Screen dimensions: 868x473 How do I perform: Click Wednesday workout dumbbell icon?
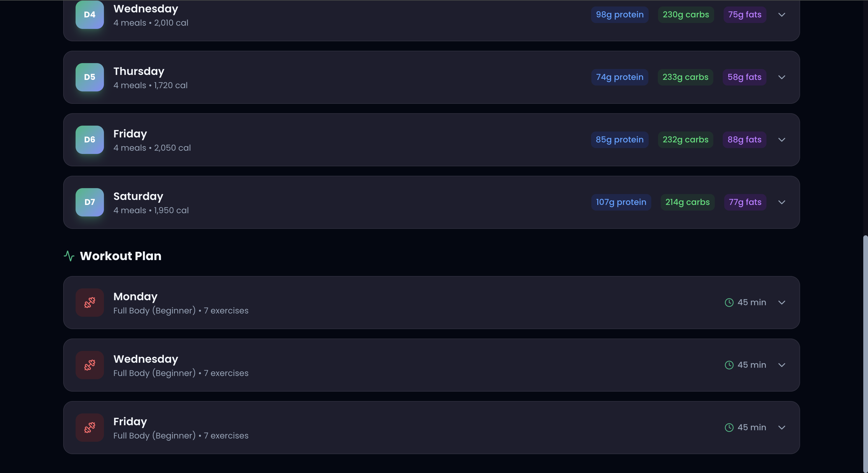tap(90, 365)
